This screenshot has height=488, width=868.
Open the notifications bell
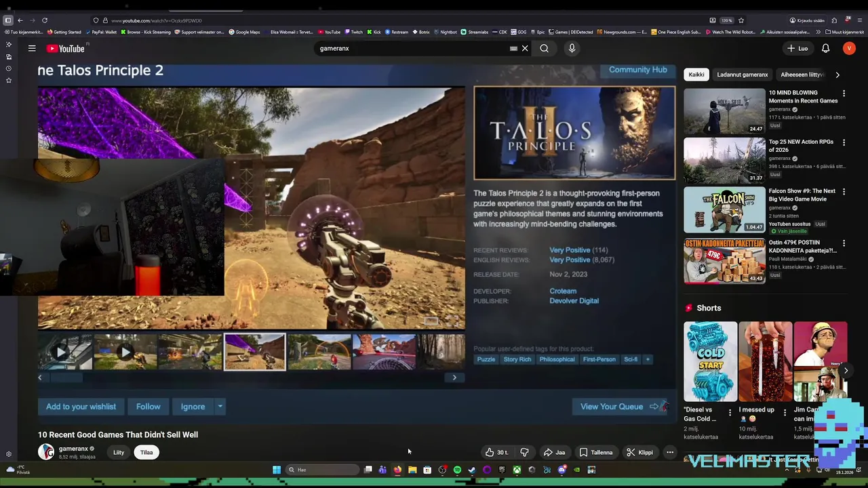click(826, 48)
